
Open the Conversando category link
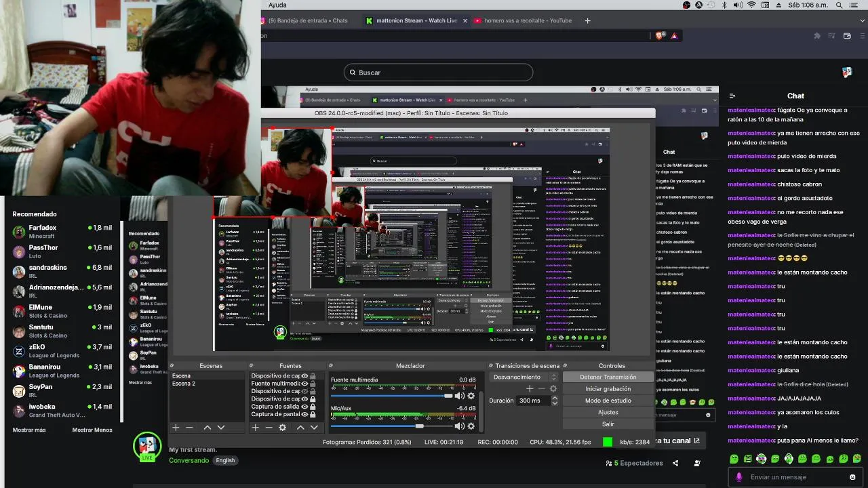pos(189,460)
